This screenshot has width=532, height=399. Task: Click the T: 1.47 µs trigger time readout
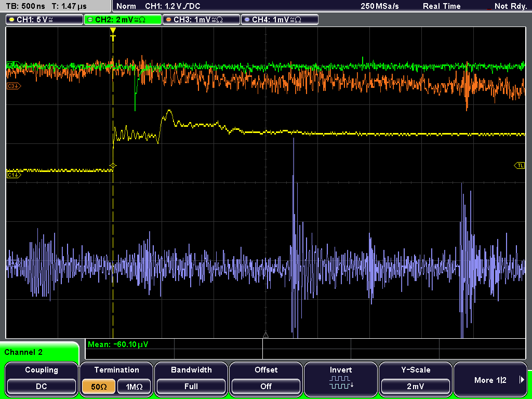point(70,6)
